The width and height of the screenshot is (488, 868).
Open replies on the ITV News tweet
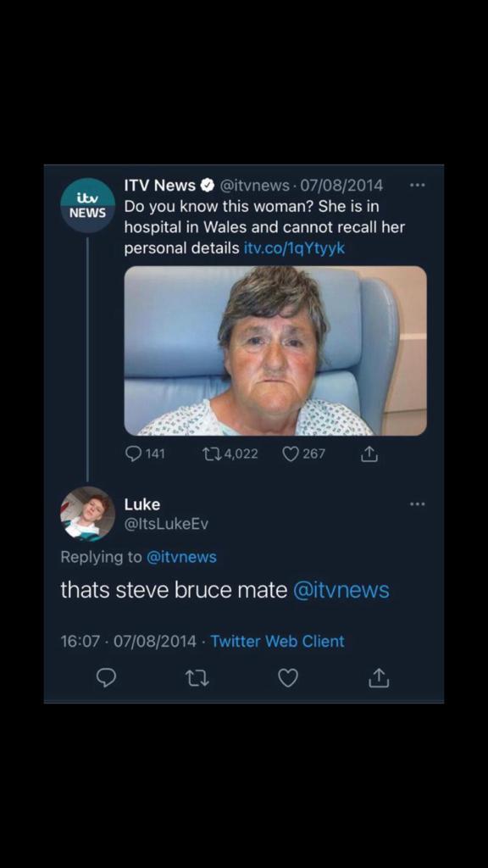coord(145,454)
